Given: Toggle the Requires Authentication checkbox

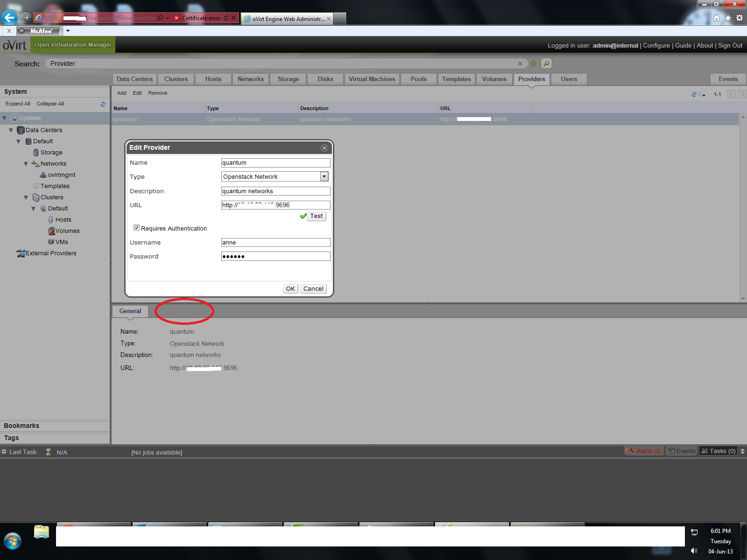Looking at the screenshot, I should click(136, 228).
